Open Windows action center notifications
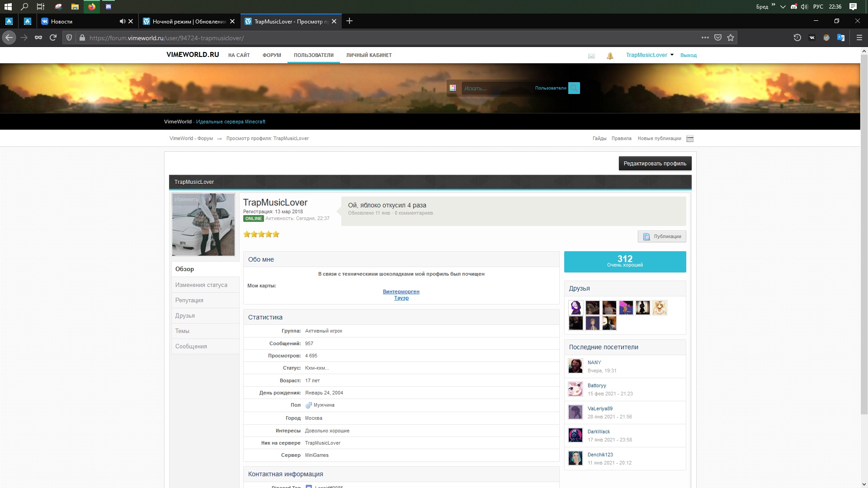Screen dimensions: 868x488 [853, 6]
